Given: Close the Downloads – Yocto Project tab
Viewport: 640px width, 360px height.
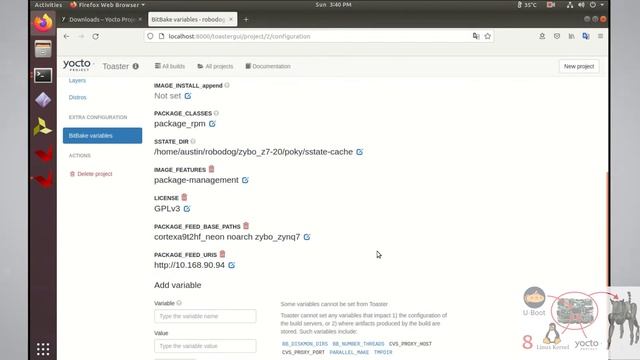Looking at the screenshot, I should pos(140,19).
